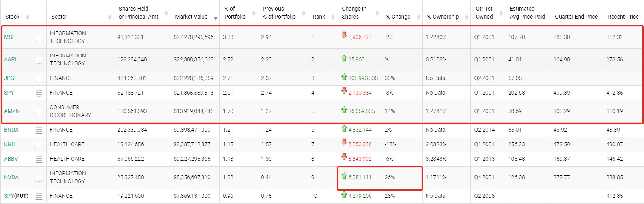This screenshot has width=644, height=204.
Task: Click red down arrow beside 2,130,384
Action: [344, 91]
